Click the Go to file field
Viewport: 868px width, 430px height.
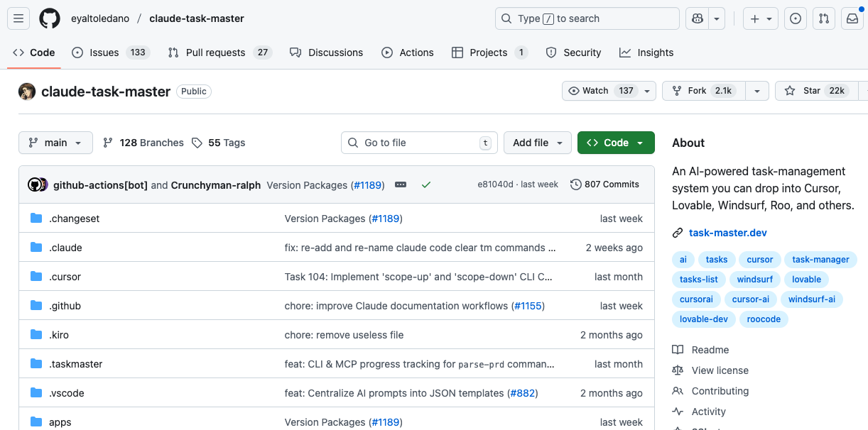point(419,143)
